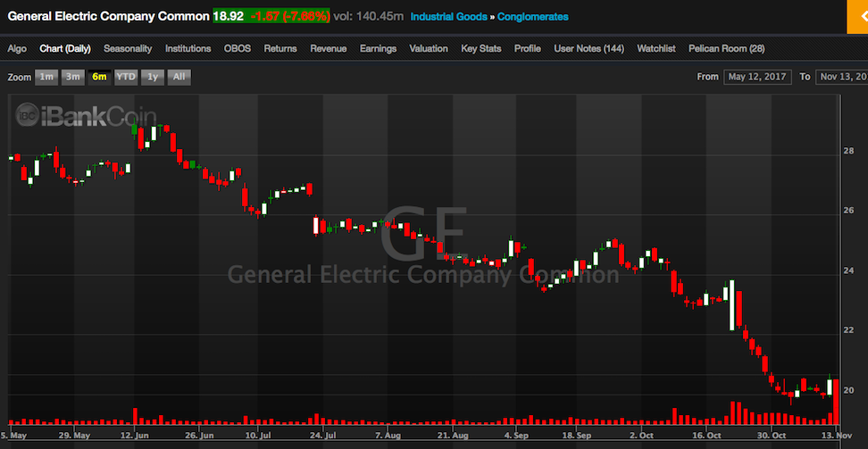The height and width of the screenshot is (449, 868).
Task: Show the Key Stats tab
Action: [x=481, y=49]
